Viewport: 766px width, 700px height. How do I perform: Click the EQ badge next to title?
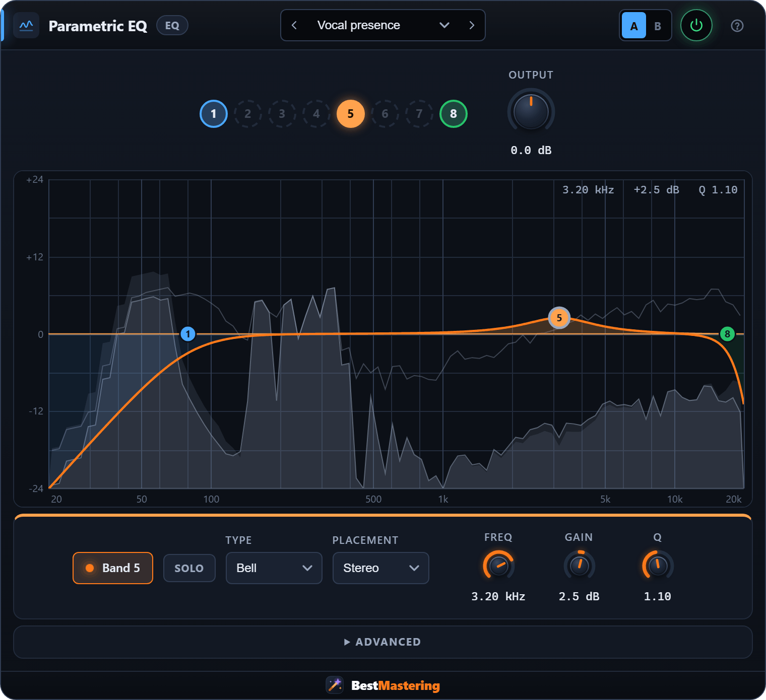pos(172,25)
